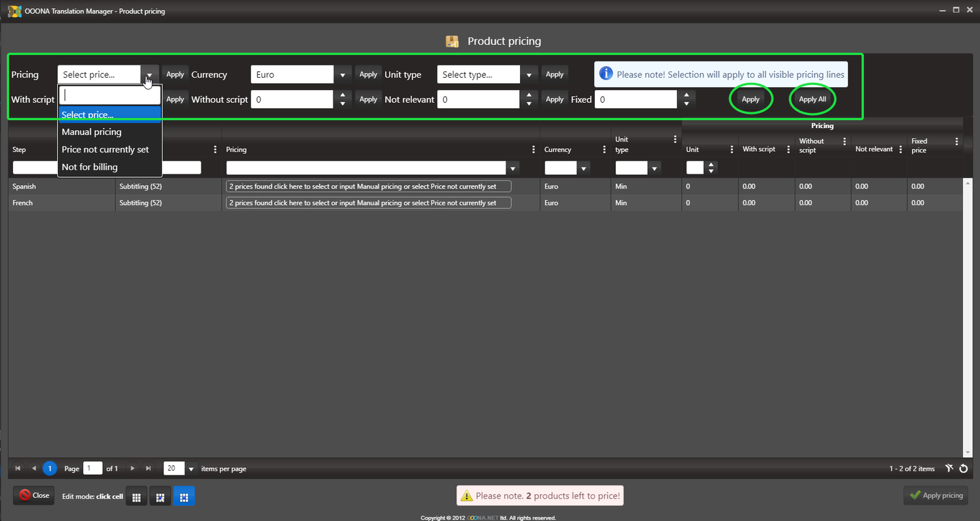Increase the 'Without script' value with up arrow
This screenshot has height=521, width=980.
tap(342, 95)
